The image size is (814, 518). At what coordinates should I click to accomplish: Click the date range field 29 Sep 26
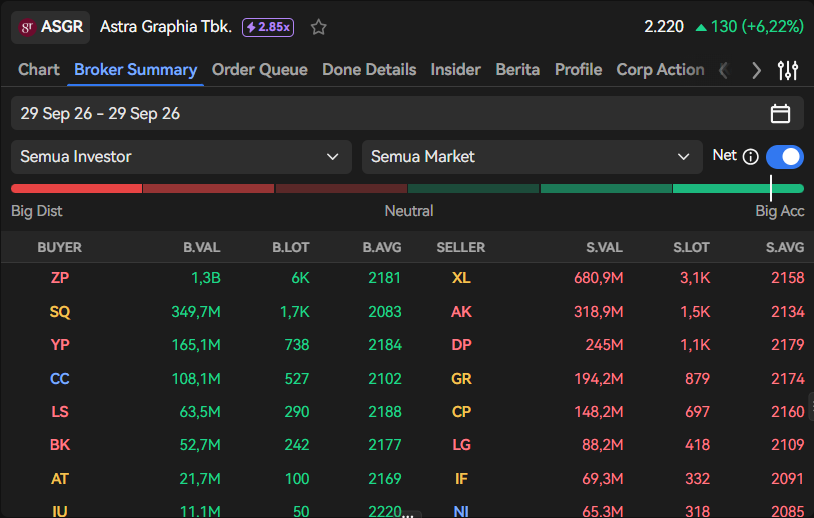407,113
